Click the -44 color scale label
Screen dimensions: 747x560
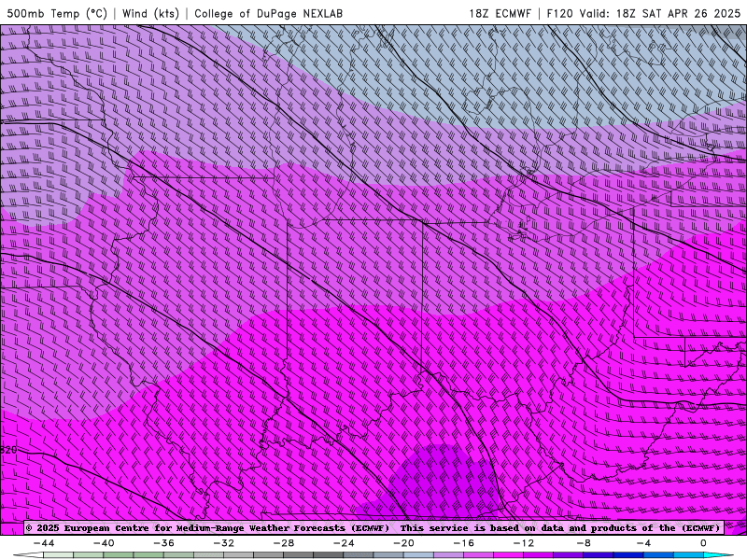pos(44,543)
